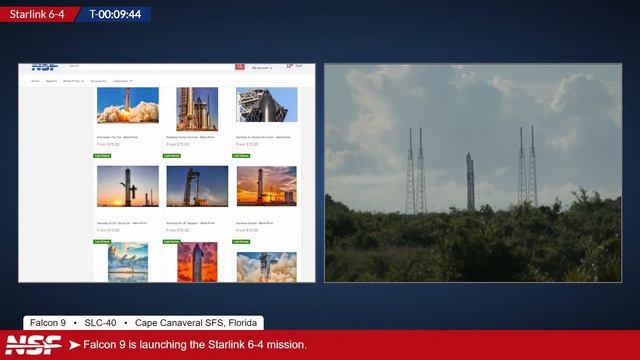Click title under blue-sky stacking print

click(x=190, y=223)
